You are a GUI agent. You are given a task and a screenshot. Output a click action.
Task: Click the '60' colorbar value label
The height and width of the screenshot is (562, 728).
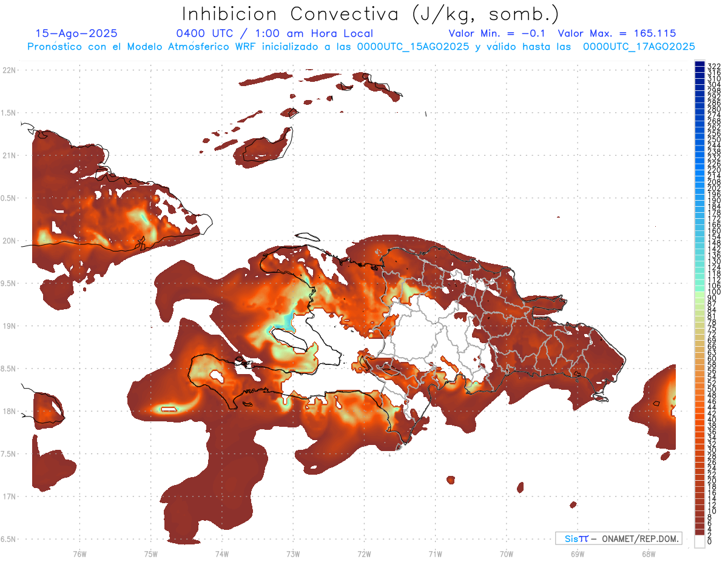[x=712, y=359]
